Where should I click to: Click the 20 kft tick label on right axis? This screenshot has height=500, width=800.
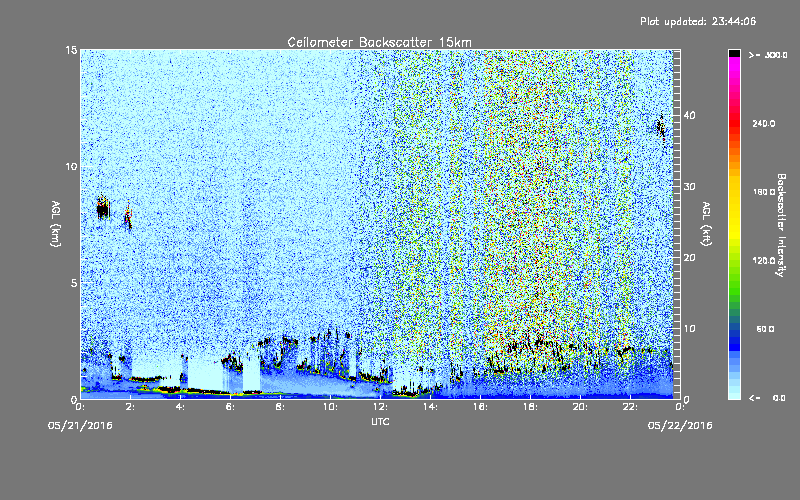689,258
